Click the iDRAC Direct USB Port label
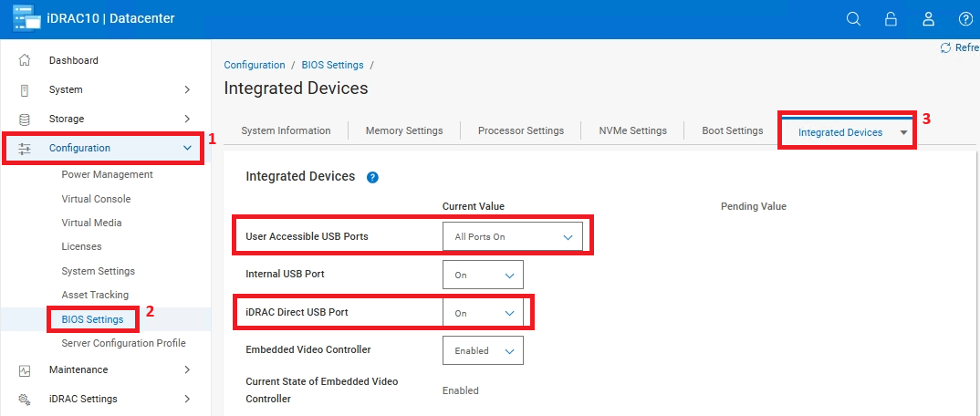 297,312
